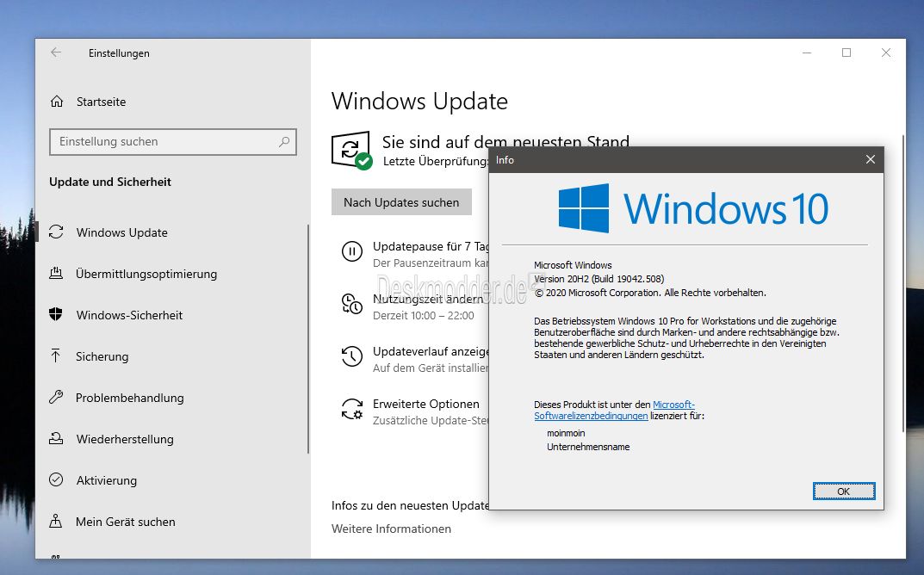Click the pause icon for Updatepause
The height and width of the screenshot is (575, 924).
(352, 251)
